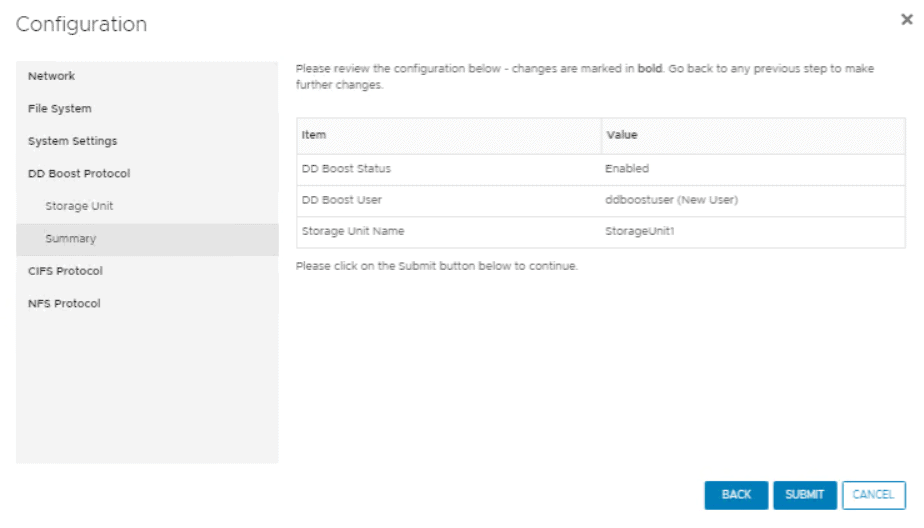Click the Enabled status value

(627, 168)
